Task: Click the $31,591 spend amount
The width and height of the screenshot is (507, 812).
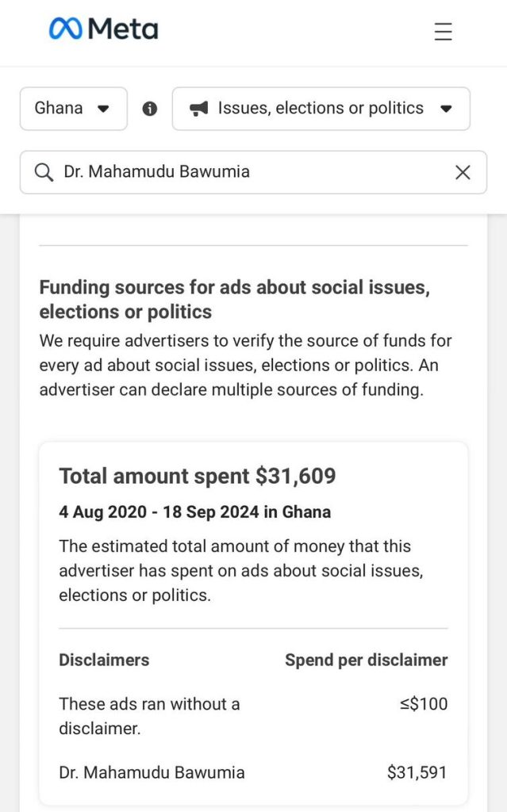Action: click(417, 772)
